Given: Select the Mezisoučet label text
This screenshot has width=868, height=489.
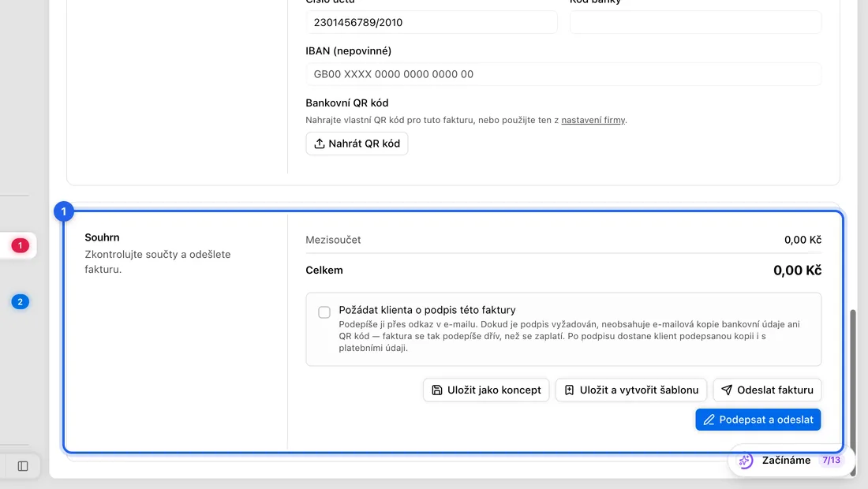Looking at the screenshot, I should (x=333, y=240).
